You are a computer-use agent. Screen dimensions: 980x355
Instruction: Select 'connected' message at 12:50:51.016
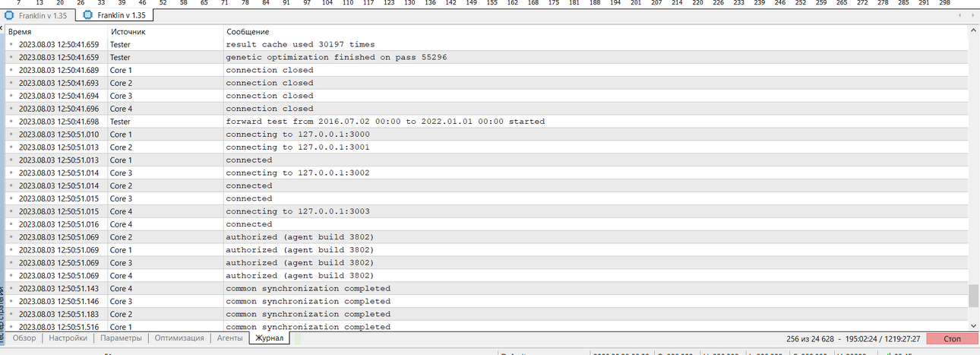[248, 224]
